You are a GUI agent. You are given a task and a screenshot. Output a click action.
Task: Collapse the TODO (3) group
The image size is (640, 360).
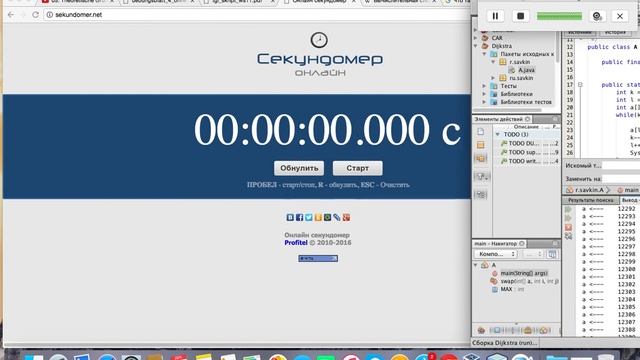498,134
